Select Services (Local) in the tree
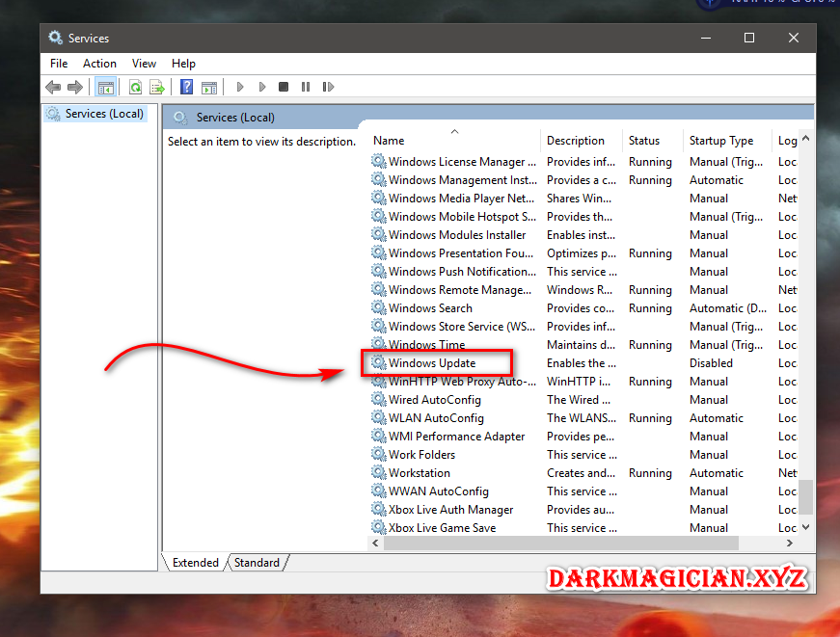This screenshot has height=637, width=840. 104,114
